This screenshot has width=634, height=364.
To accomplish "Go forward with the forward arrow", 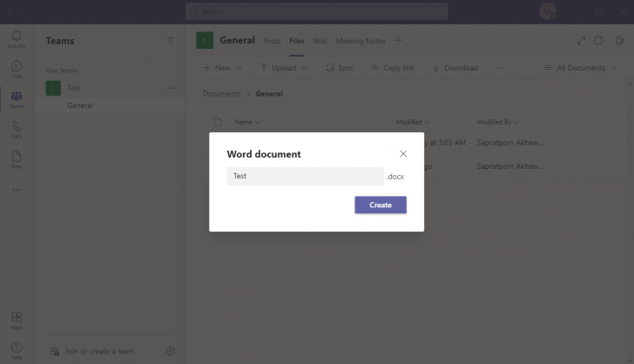I will (x=24, y=11).
